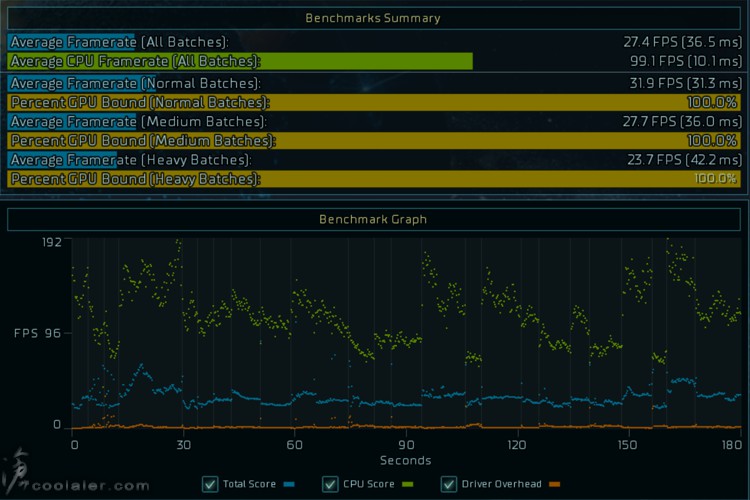Click the 30 seconds axis tick label
The image size is (750, 500).
184,445
